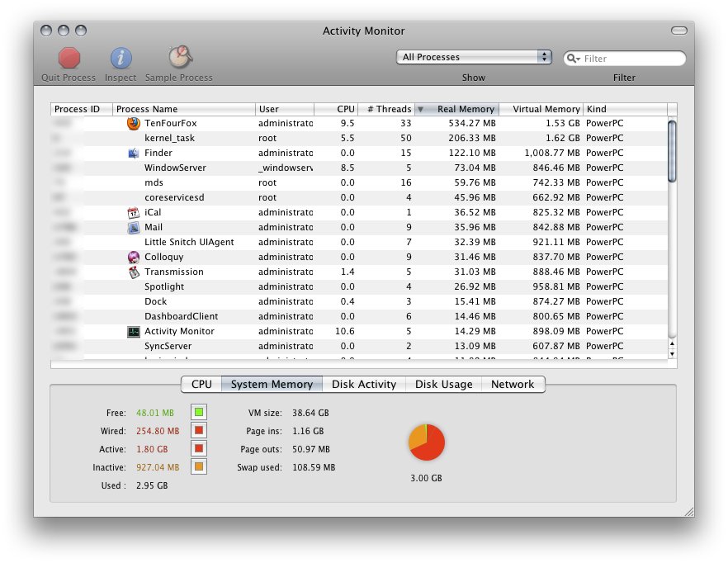Click the Used 2.95 GB value
The width and height of the screenshot is (728, 563).
[x=152, y=486]
